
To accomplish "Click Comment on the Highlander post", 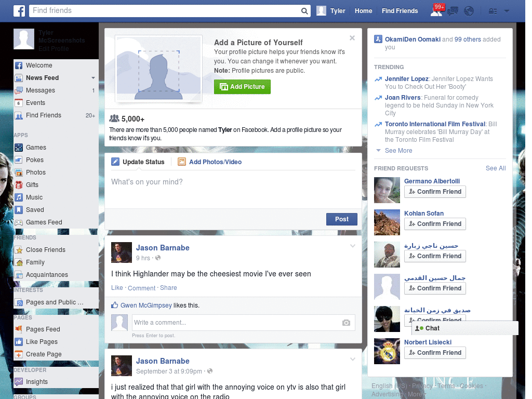I will (141, 288).
